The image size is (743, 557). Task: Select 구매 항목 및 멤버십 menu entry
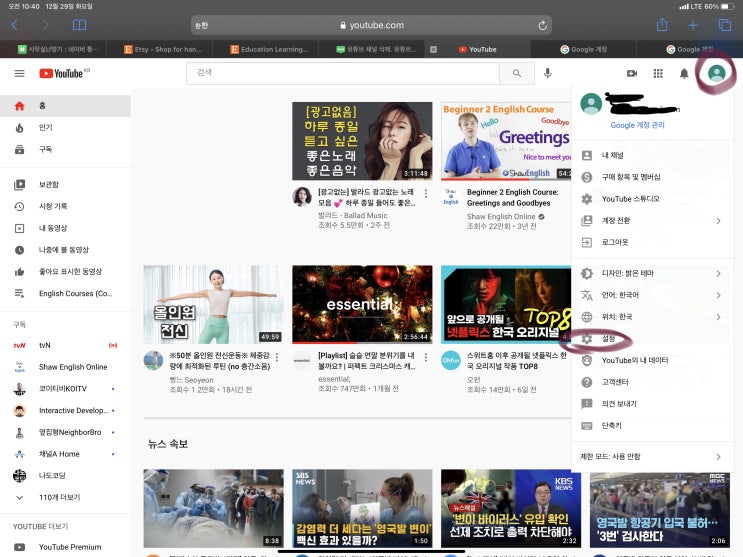(x=652, y=177)
